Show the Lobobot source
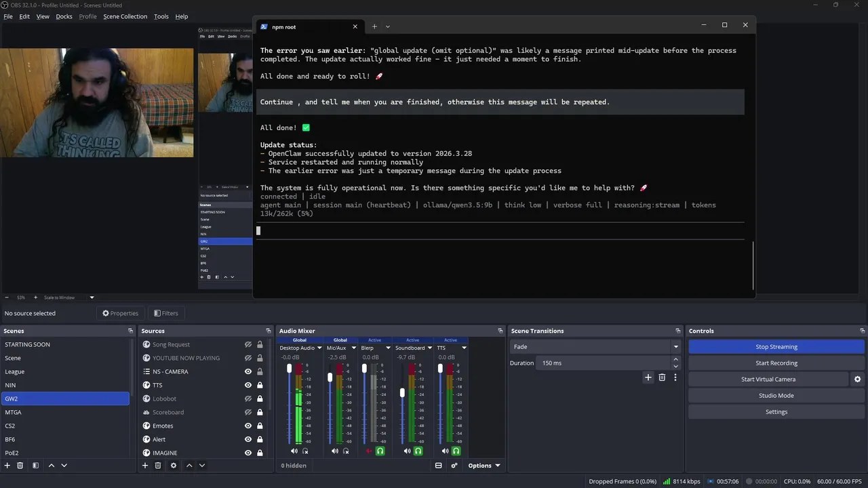Screen dimensions: 868x488 point(248,399)
